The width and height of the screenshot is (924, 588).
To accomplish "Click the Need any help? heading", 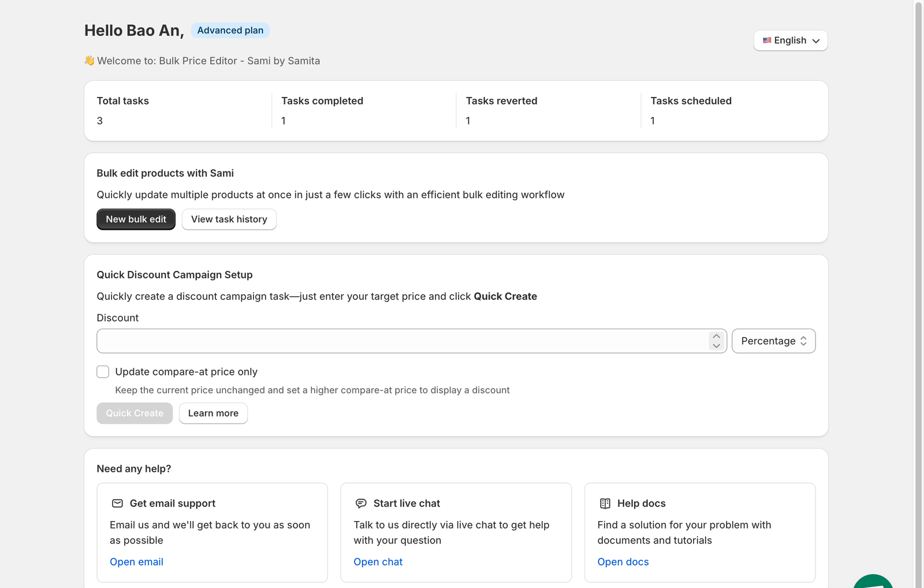I will [x=134, y=469].
